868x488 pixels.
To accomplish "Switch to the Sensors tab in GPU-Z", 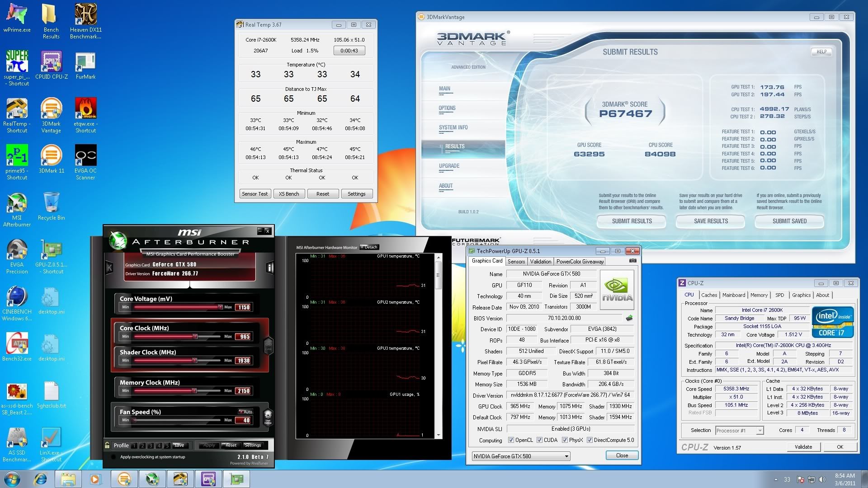I will 516,262.
